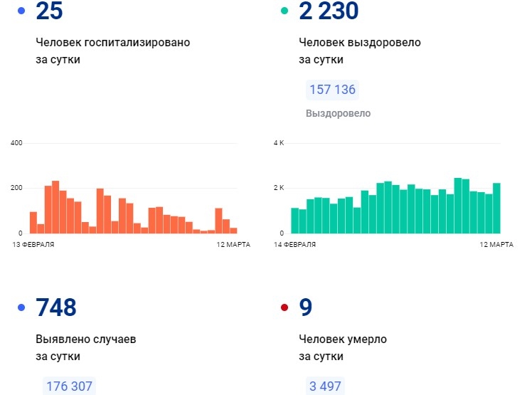
Task: Click the 'Человек умерло за сутки' heading
Action: 343,347
